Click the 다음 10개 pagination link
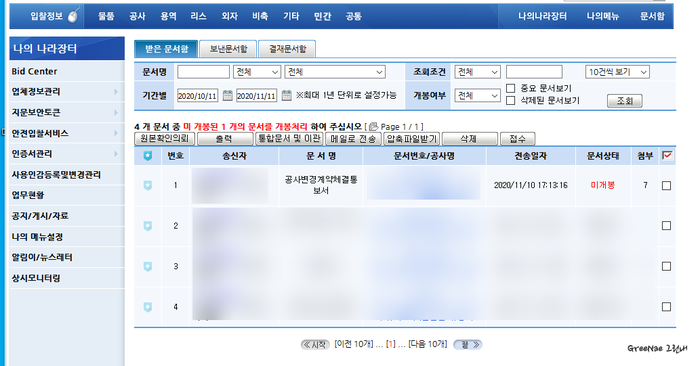700x366 pixels. (427, 344)
